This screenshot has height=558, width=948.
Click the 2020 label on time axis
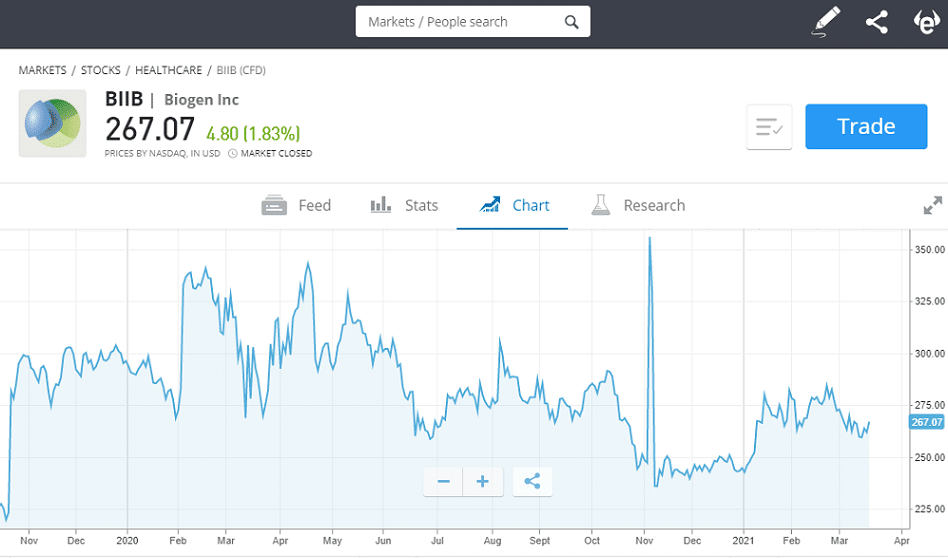pos(127,540)
